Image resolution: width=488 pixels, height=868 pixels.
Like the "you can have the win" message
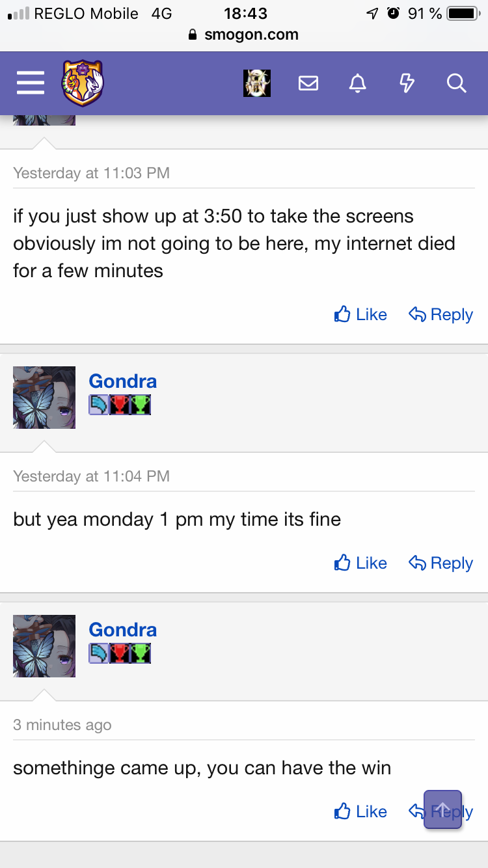pos(360,812)
